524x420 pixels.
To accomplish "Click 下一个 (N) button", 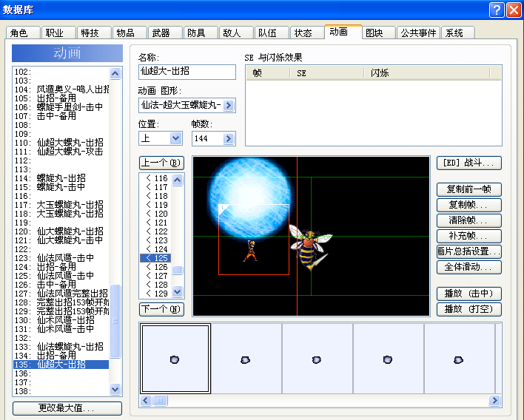I will (x=161, y=309).
